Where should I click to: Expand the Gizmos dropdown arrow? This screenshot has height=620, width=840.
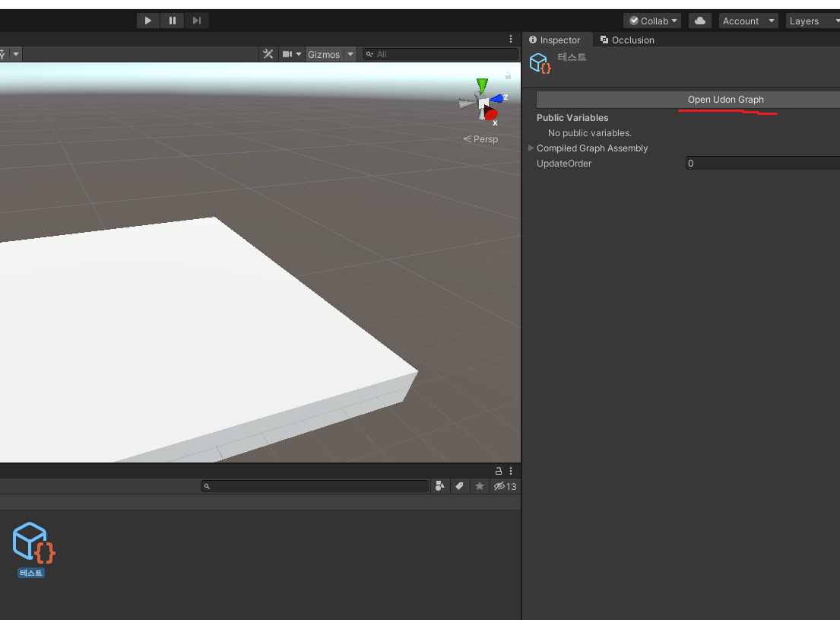[x=350, y=54]
